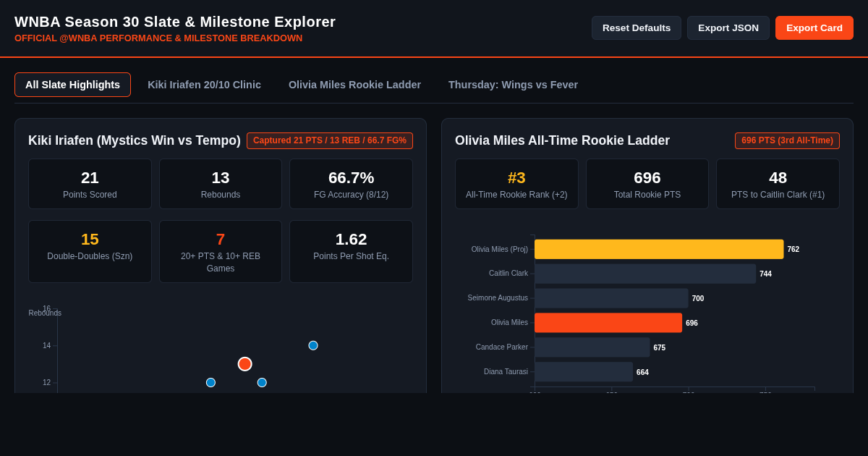Click the 696 PTS (3rd All-Time) badge
868x456 pixels.
coord(787,140)
